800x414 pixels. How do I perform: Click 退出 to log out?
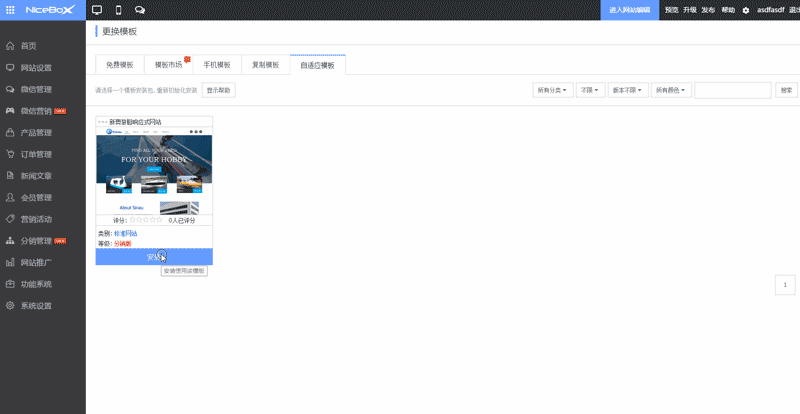[794, 10]
